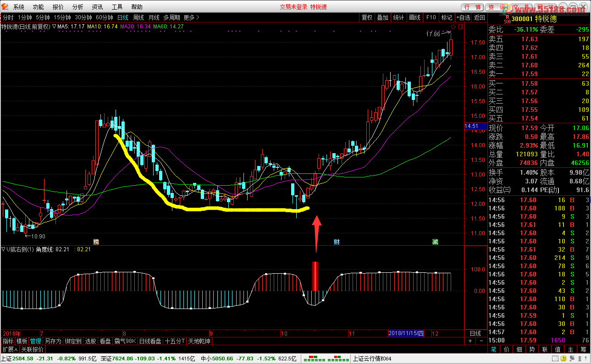Click the 行情 top button
Screen dimensions: 591x364
(x=473, y=7)
